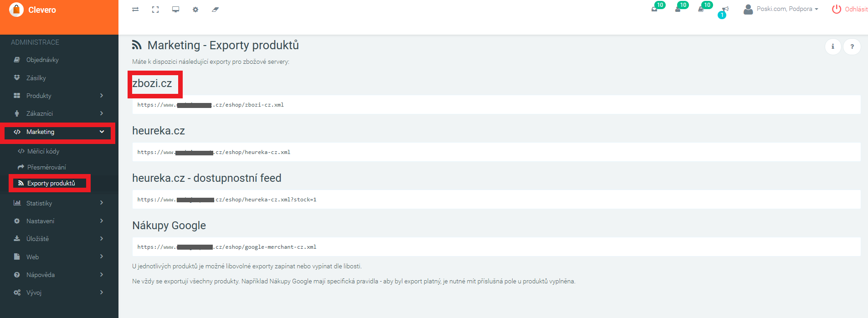The image size is (868, 318).
Task: Click the heureka.cz - dostupnostní feed heading
Action: 207,178
